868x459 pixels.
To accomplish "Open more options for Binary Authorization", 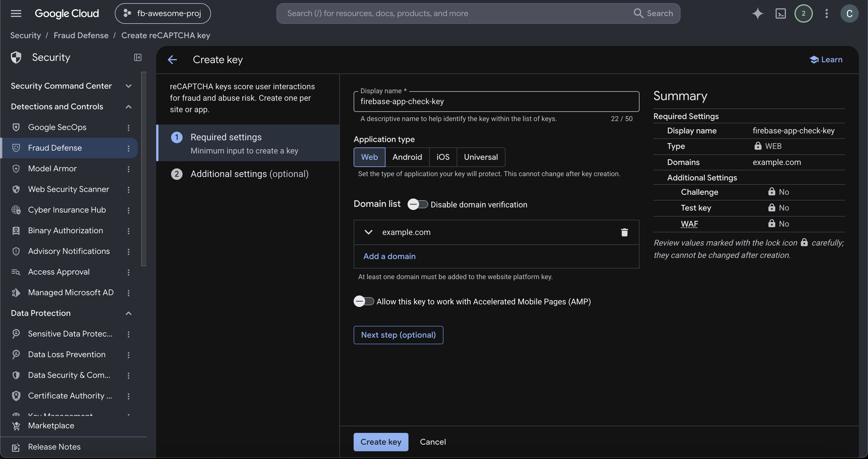I will (x=128, y=231).
